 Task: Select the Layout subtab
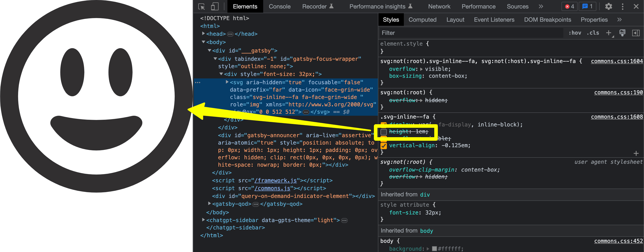(x=455, y=20)
